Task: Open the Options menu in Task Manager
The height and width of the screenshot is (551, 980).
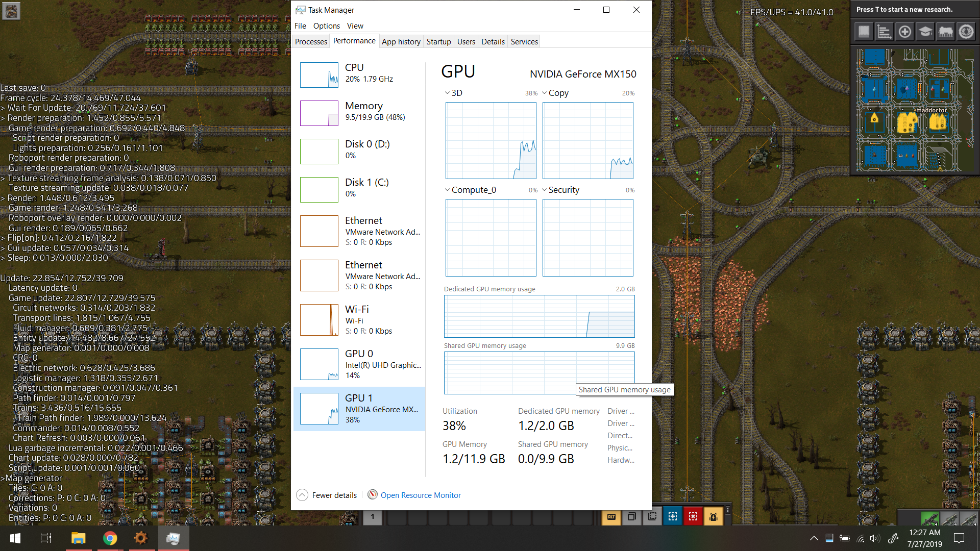Action: coord(327,26)
